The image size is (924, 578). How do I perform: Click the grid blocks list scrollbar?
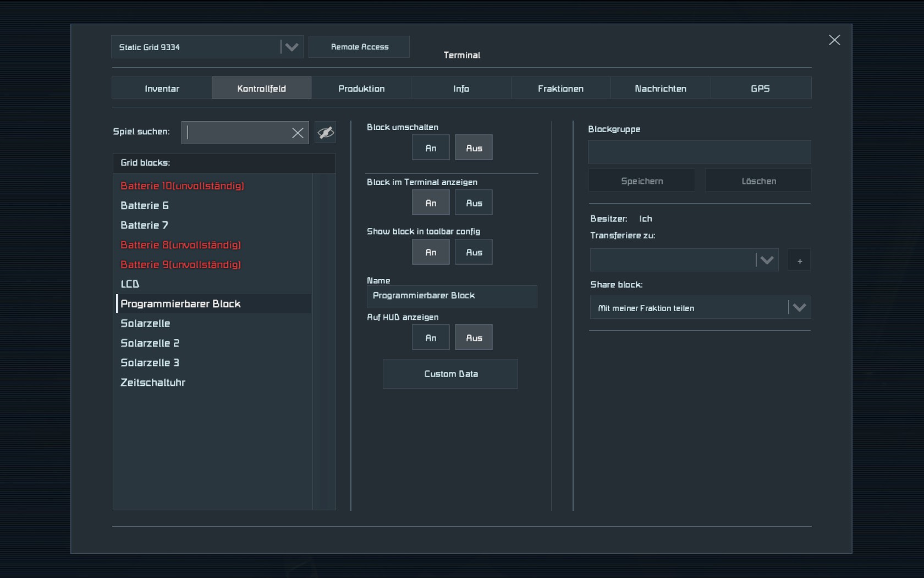point(324,341)
